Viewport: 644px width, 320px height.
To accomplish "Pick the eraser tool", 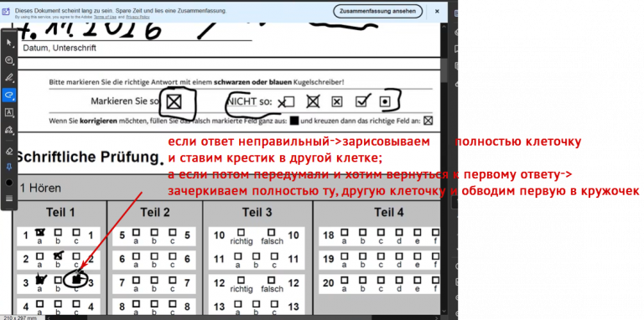I will (x=9, y=151).
